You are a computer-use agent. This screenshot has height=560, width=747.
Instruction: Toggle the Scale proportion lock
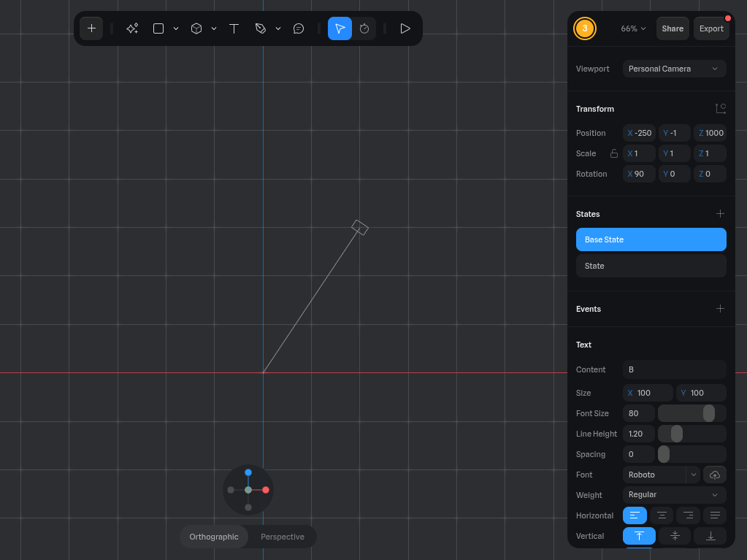coord(613,153)
